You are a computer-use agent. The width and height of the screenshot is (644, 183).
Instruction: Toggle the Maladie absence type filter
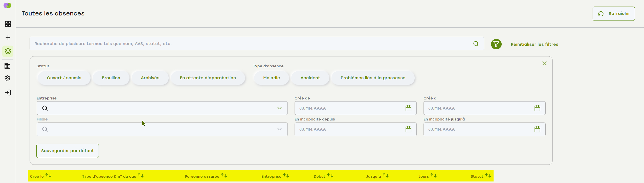point(271,78)
